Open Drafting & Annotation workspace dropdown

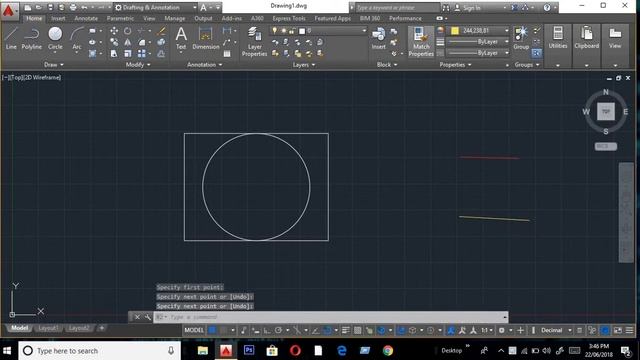click(x=155, y=7)
